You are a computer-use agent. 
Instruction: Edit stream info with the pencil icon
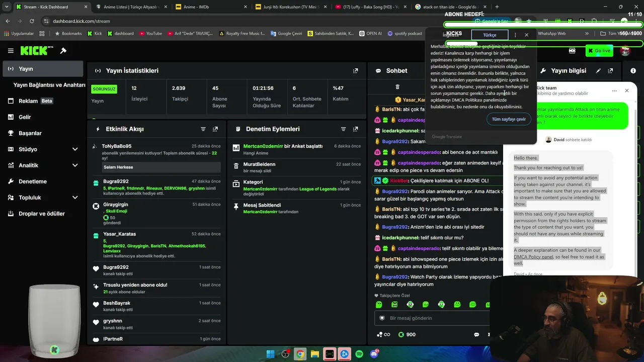pyautogui.click(x=598, y=71)
